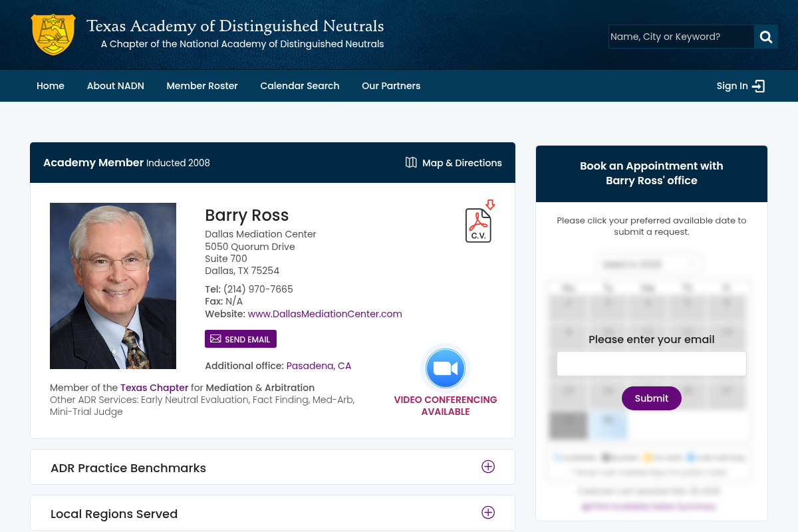Open the About NADN menu item
The width and height of the screenshot is (798, 532).
[116, 86]
